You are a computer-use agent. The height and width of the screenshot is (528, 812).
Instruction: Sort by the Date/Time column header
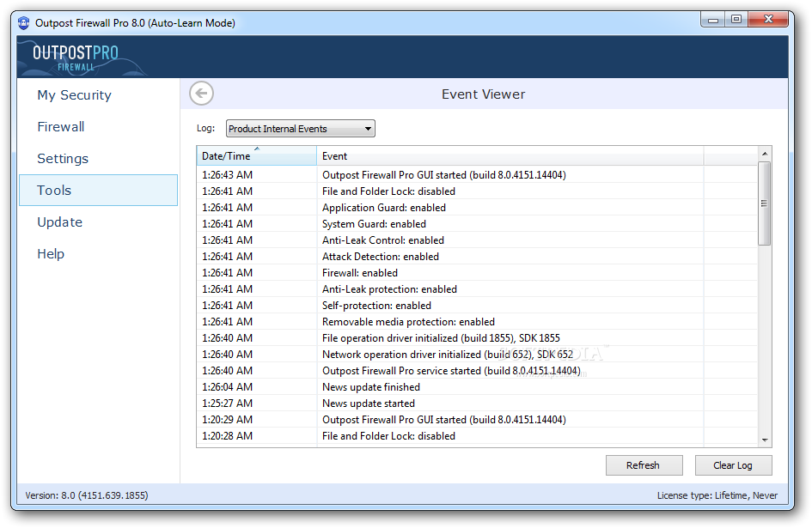click(x=256, y=155)
